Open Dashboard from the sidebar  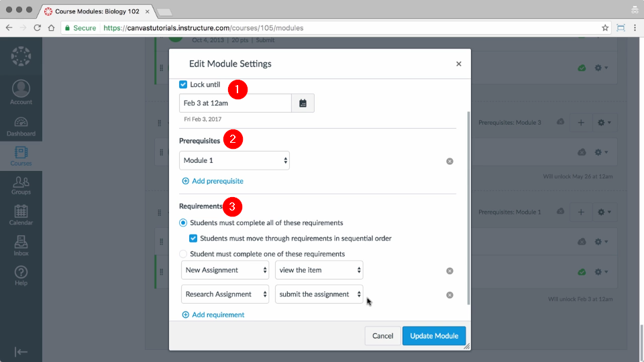21,126
